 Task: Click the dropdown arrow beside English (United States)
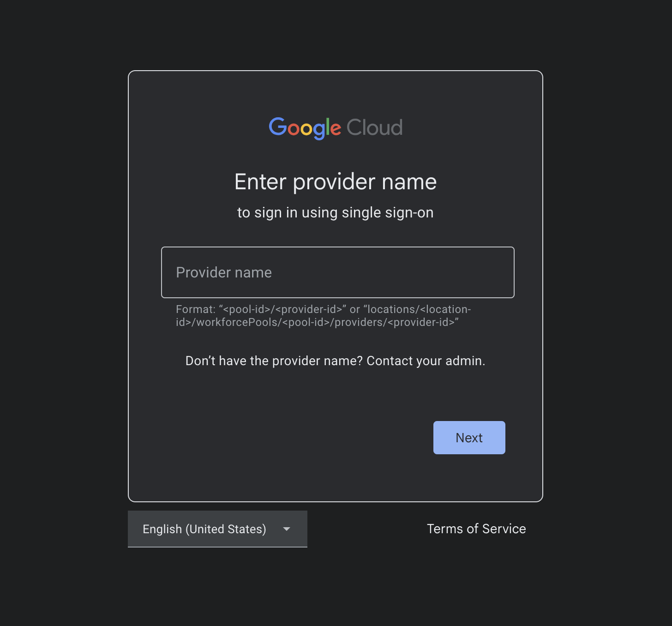pos(287,529)
